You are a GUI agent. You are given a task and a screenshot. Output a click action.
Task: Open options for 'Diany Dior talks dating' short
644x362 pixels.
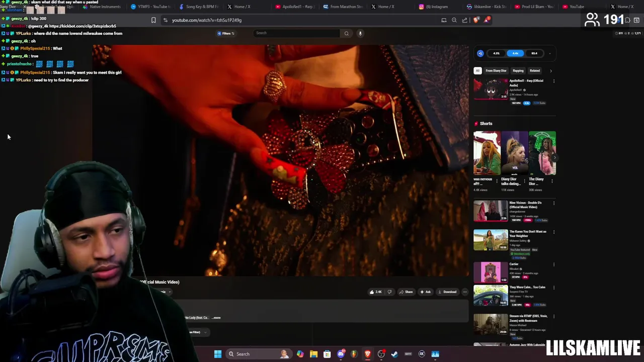(x=525, y=181)
